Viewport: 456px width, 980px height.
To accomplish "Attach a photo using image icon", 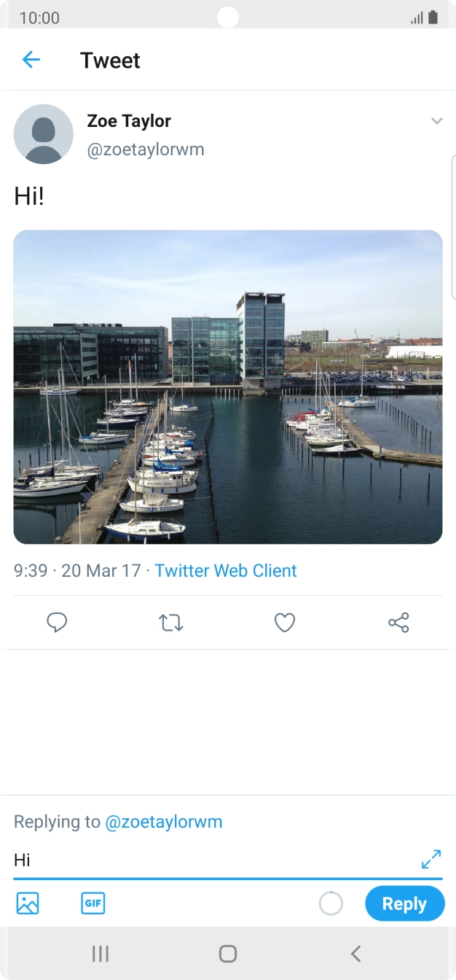I will coord(28,903).
